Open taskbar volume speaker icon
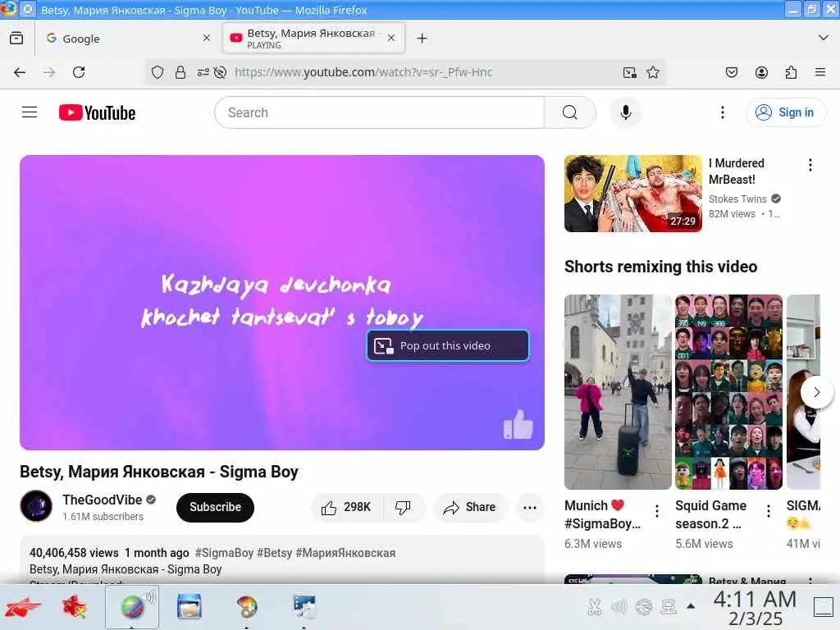The width and height of the screenshot is (840, 630). pos(619,607)
